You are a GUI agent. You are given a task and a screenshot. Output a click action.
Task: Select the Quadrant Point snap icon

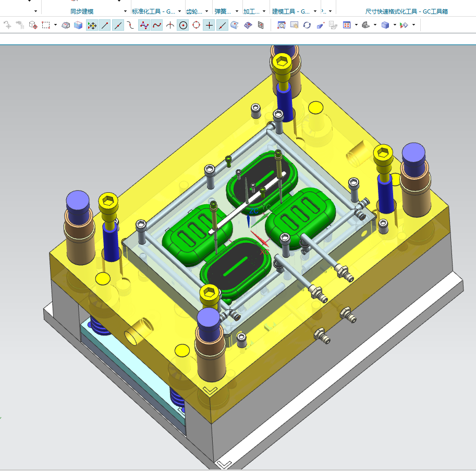point(197,25)
